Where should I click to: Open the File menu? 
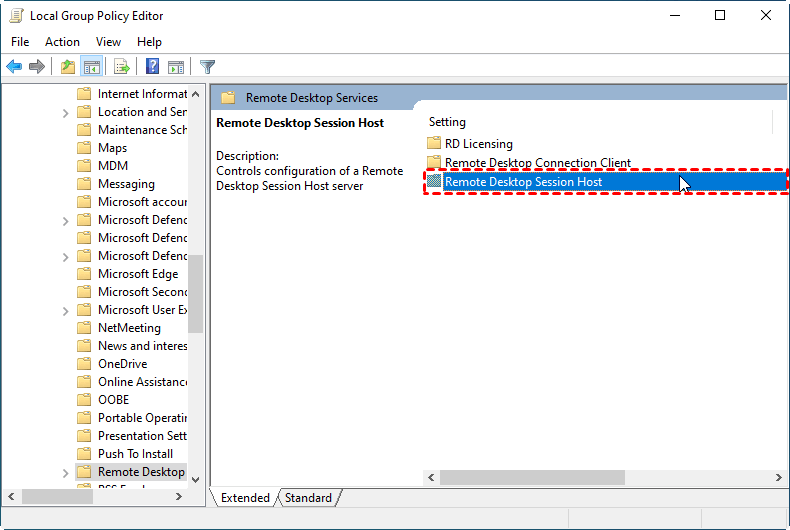click(x=20, y=42)
